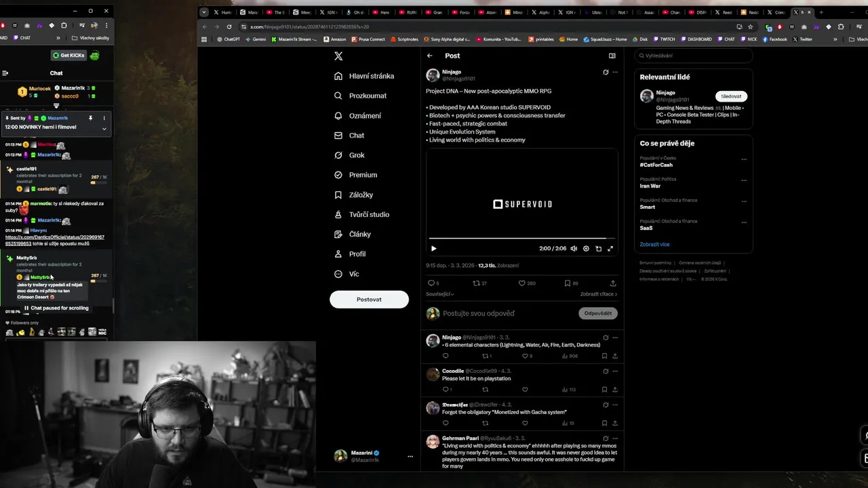Open new browser tab
Screen dimensions: 868x488
[821, 12]
